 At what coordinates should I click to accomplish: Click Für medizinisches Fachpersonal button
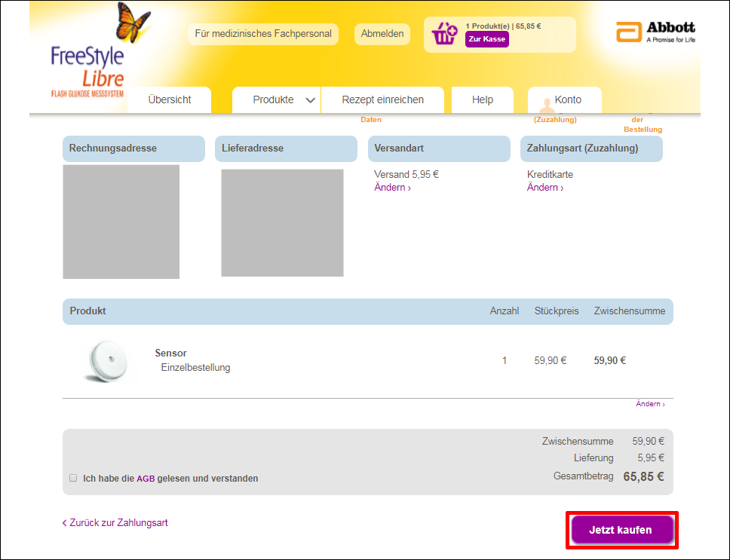pyautogui.click(x=263, y=34)
